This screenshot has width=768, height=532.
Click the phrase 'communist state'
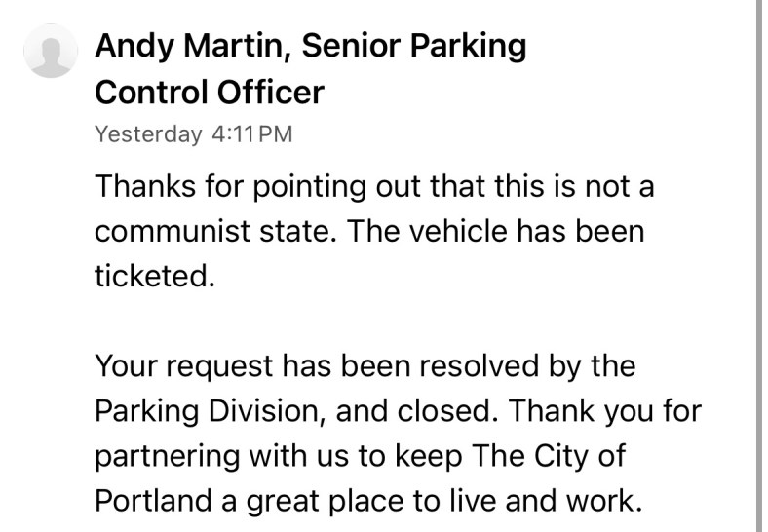coord(215,231)
